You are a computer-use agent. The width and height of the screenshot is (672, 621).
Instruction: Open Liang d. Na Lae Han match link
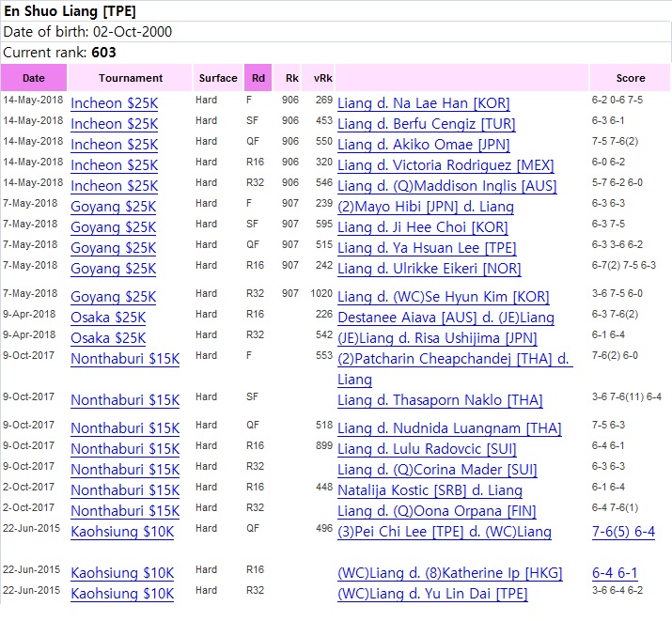424,103
